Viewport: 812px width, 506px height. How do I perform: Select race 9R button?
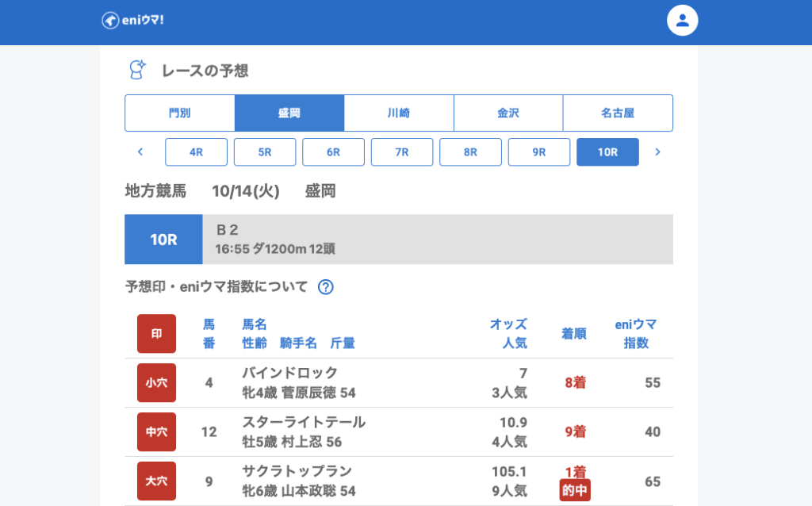click(x=539, y=151)
